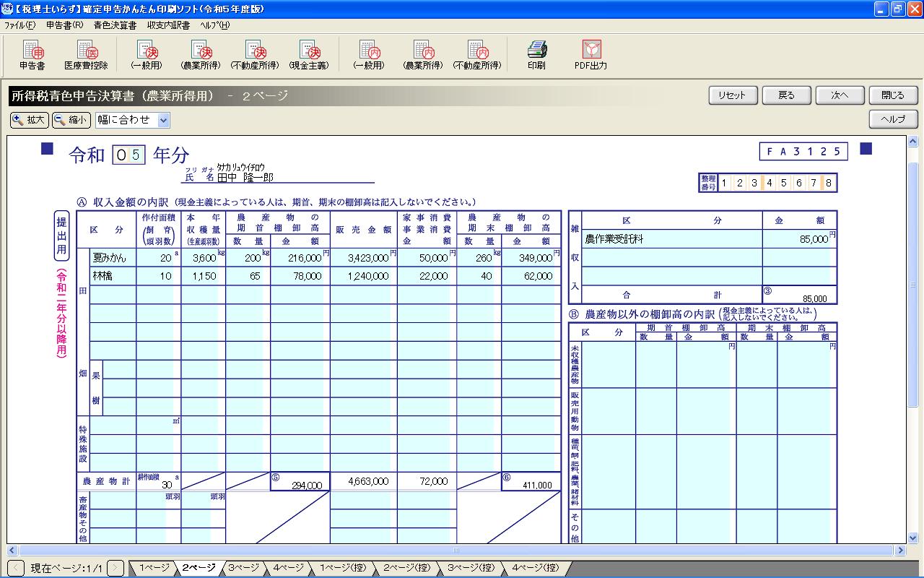Click the form code FA3125
Image resolution: width=924 pixels, height=578 pixels.
coord(803,151)
